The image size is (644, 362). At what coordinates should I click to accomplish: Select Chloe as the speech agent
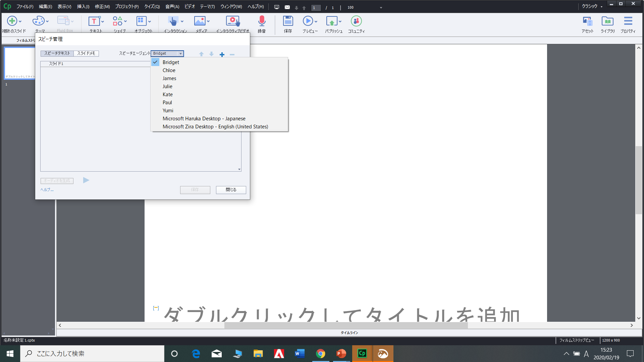(169, 70)
